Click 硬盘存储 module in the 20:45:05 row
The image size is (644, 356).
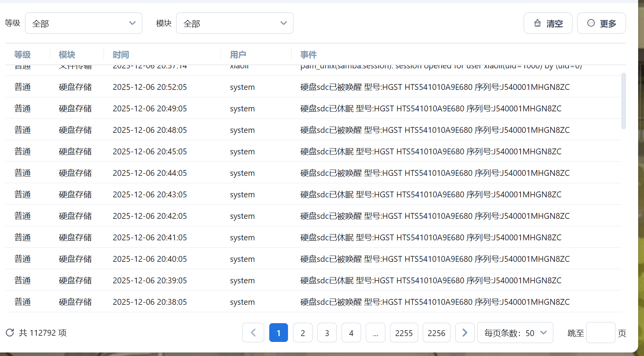point(75,152)
